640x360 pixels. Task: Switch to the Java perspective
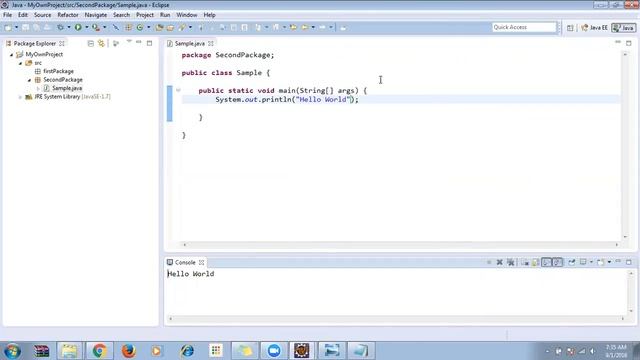(624, 28)
